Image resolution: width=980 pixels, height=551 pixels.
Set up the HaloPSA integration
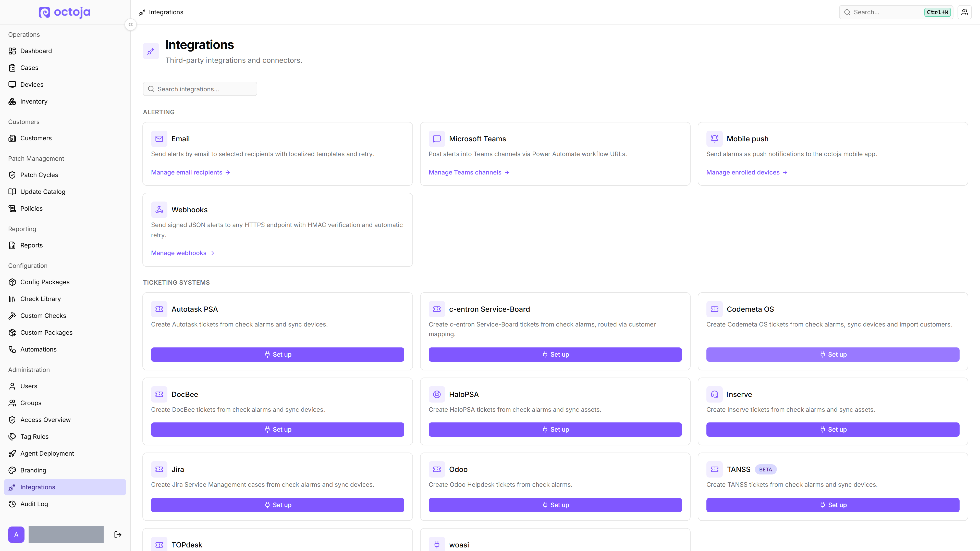[555, 429]
